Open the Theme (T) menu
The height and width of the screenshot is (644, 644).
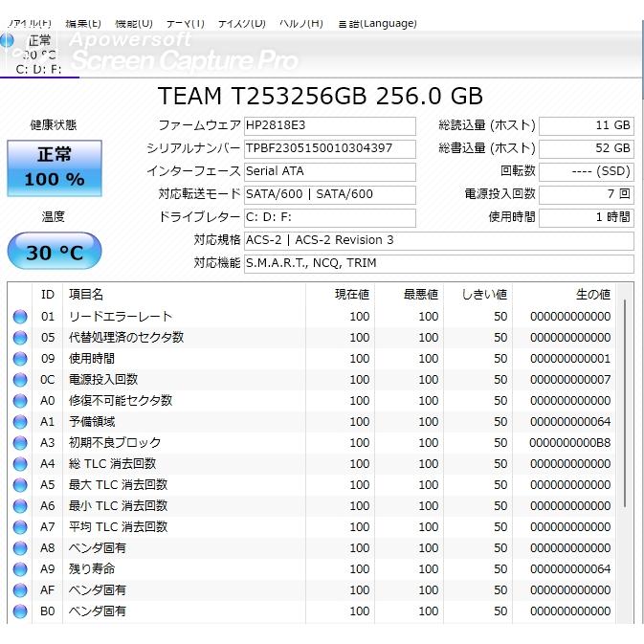pos(186,23)
